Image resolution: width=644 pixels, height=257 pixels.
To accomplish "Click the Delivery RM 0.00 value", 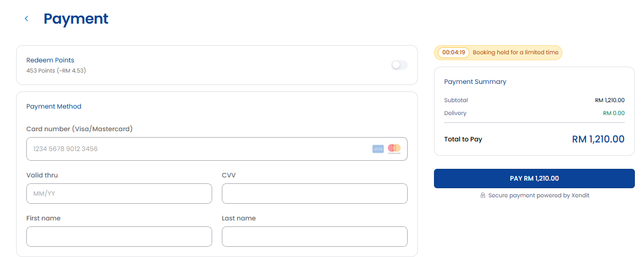I will click(x=613, y=113).
